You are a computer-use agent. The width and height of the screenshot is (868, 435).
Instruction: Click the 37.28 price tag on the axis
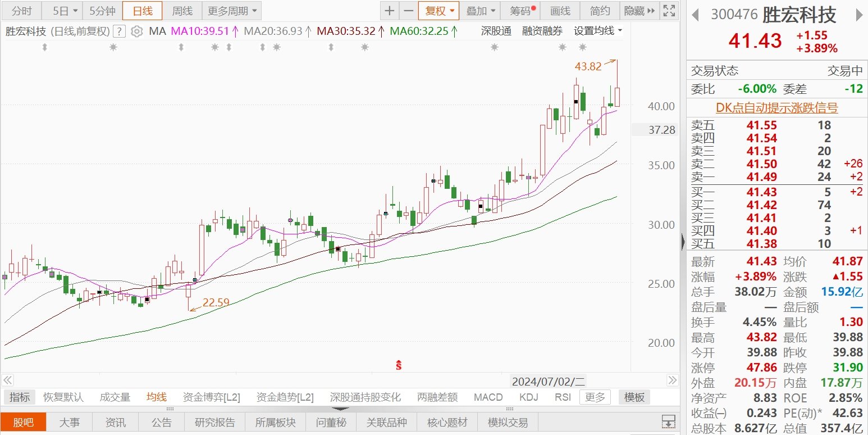click(x=654, y=130)
